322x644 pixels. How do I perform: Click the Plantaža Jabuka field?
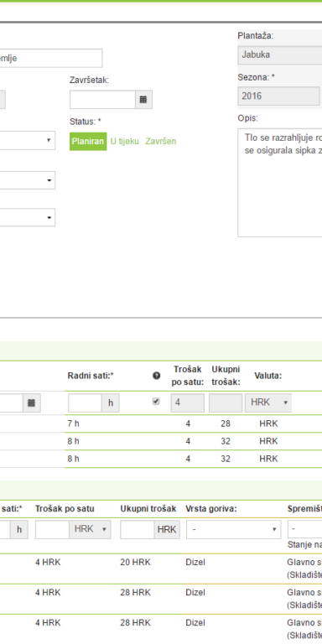tap(280, 55)
